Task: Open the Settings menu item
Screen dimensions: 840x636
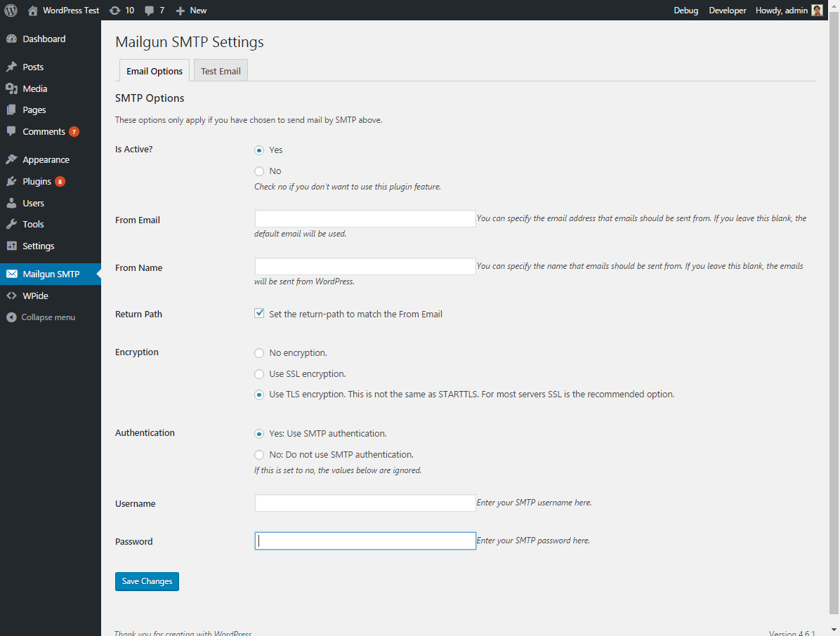Action: (x=38, y=246)
